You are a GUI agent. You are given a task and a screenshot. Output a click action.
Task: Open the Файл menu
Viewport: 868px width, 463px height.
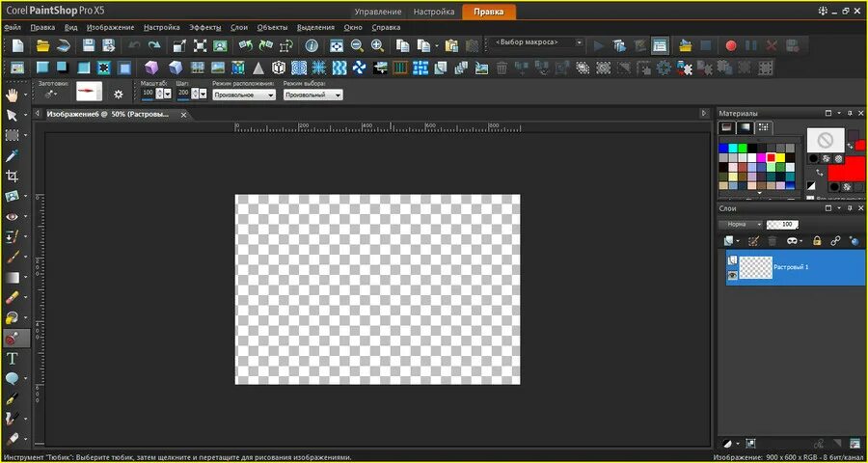(12, 27)
